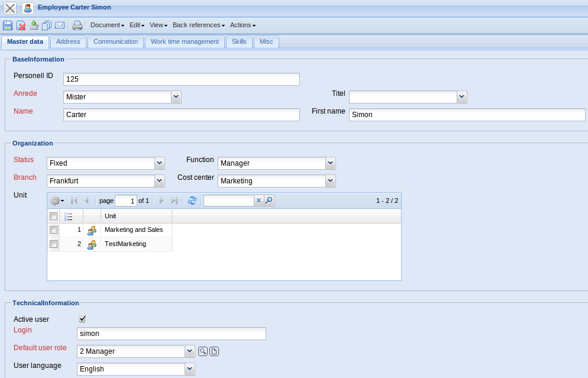Click magnifier search icon in Unit grid toolbar
The image size is (588, 378).
pyautogui.click(x=269, y=201)
